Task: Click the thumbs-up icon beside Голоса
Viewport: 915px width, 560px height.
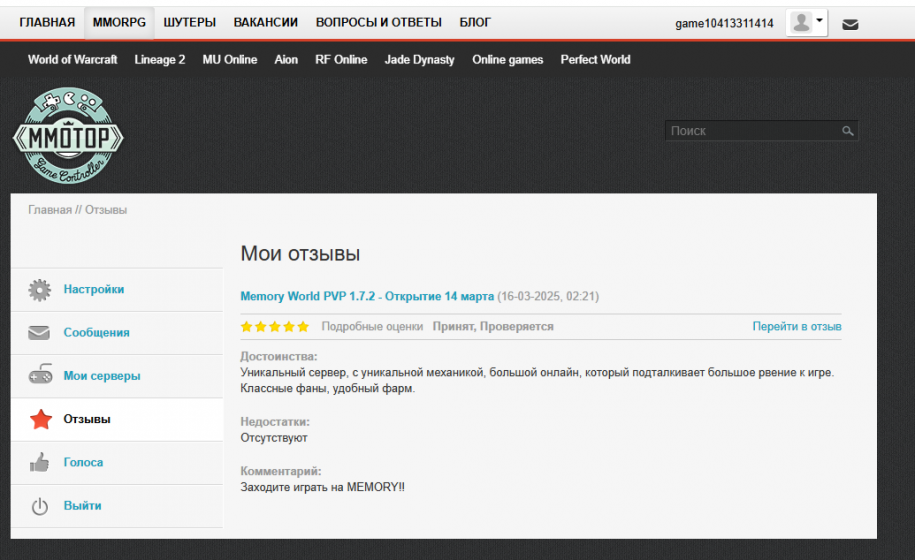Action: 40,462
